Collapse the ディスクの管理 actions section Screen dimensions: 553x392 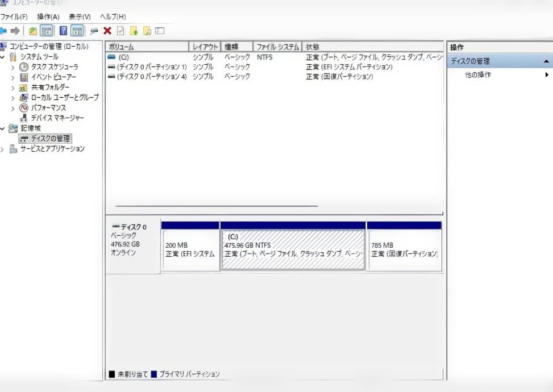click(x=547, y=60)
